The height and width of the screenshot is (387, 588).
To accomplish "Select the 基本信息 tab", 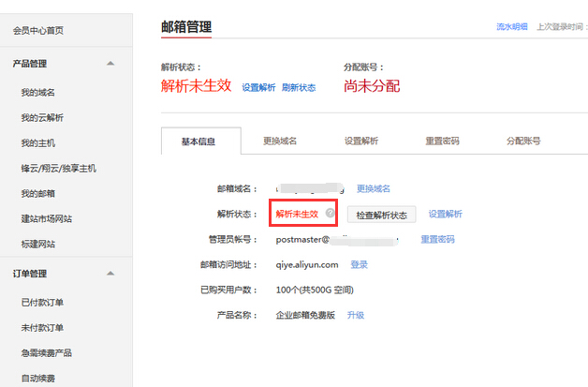I will coord(198,141).
